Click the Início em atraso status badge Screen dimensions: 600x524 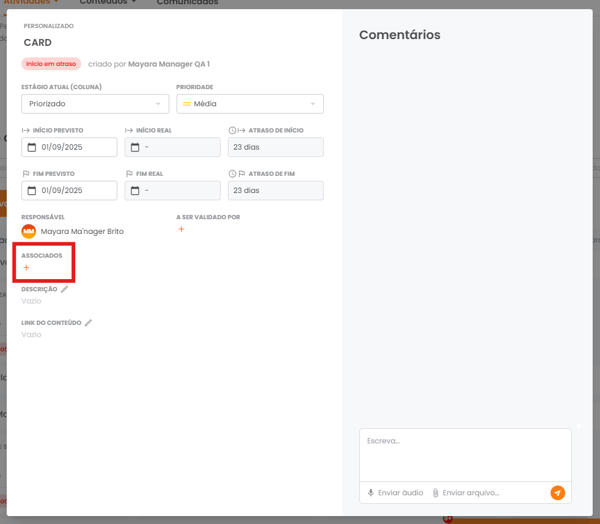[x=51, y=64]
